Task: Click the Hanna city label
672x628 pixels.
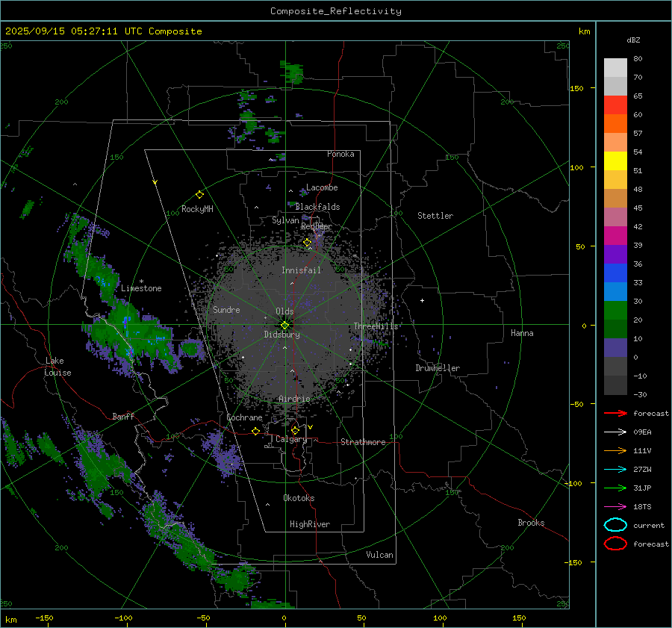Action: coord(522,333)
